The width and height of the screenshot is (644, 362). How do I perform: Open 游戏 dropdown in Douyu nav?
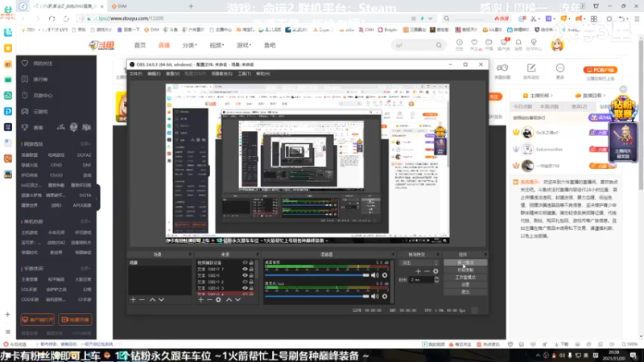point(244,45)
